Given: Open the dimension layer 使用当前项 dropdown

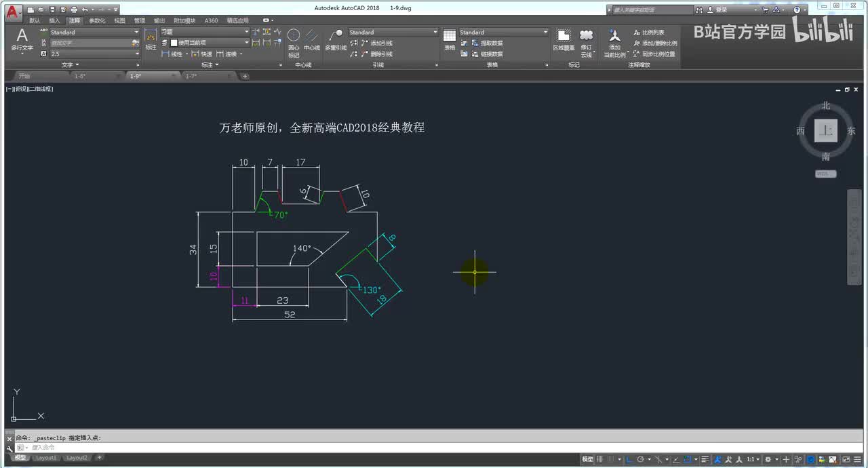Looking at the screenshot, I should click(210, 43).
